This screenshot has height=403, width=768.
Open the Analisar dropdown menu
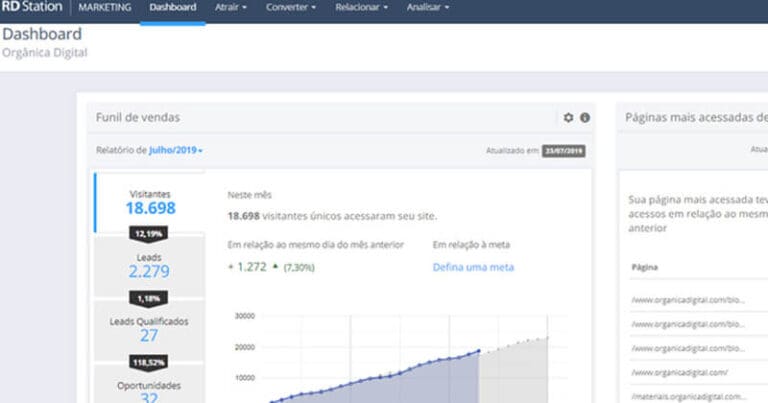[428, 8]
